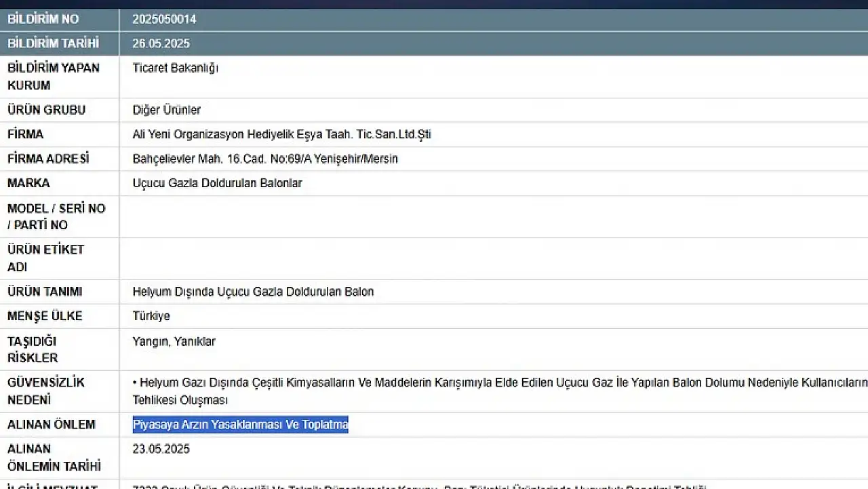
Task: Click the Bahçelievler Mah. company address text
Action: tap(265, 159)
